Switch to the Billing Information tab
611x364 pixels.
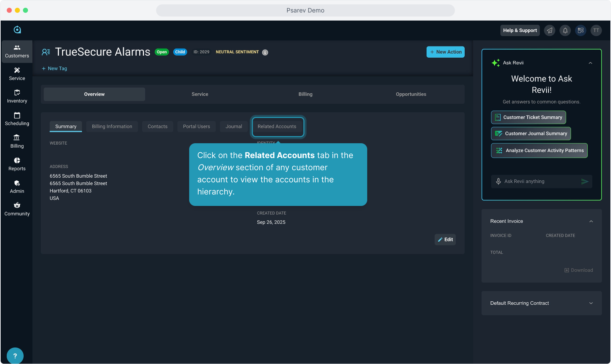point(112,126)
